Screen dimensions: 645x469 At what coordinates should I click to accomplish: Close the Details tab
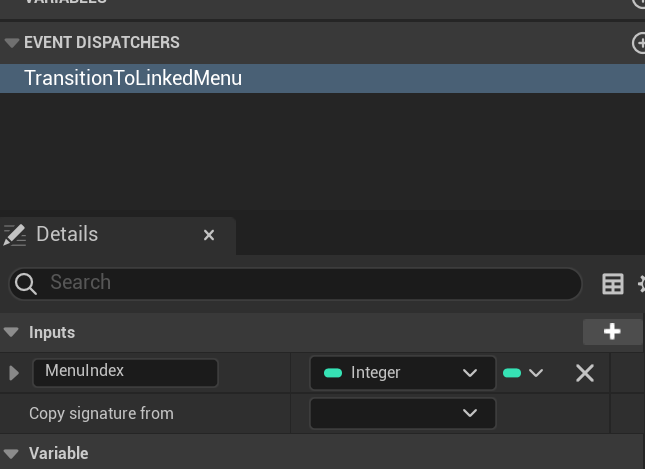tap(209, 235)
